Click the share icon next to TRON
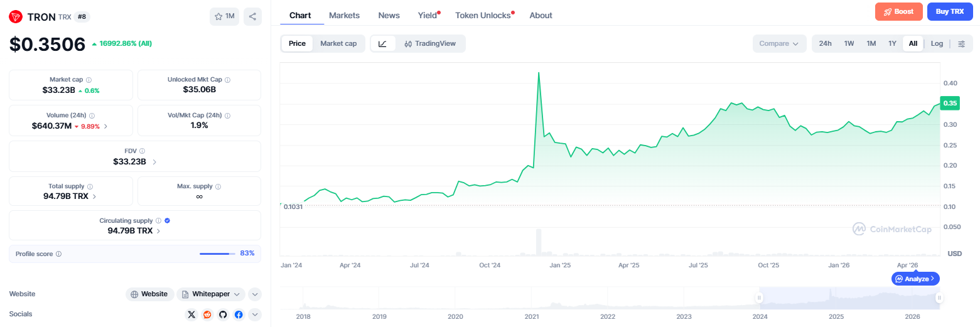The width and height of the screenshot is (980, 327). (x=252, y=16)
